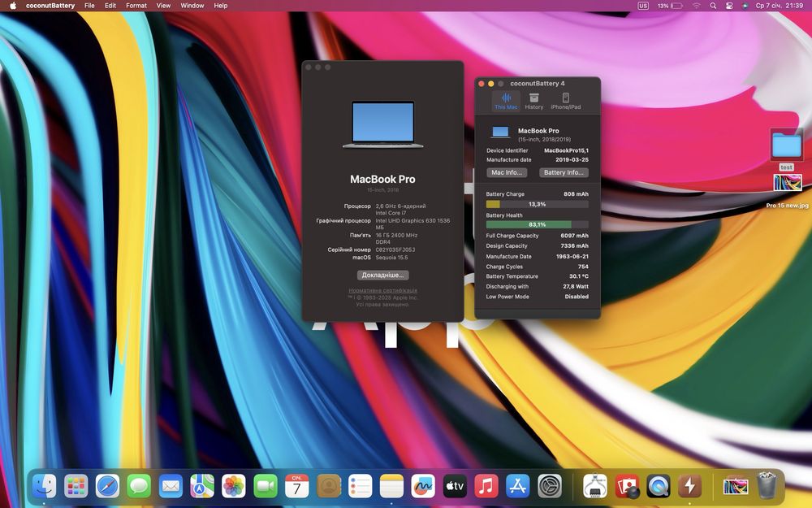Open Contacts from the Dock
Viewport: 812px width, 508px height.
(328, 486)
